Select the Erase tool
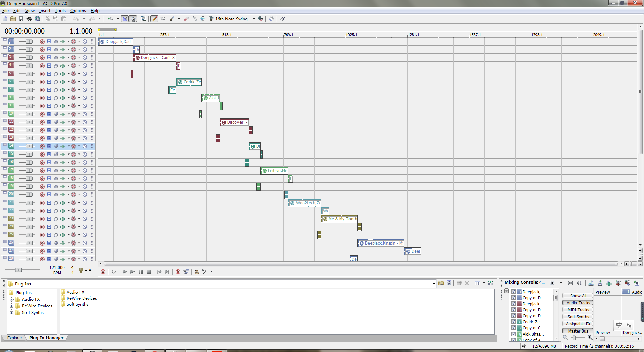 186,19
